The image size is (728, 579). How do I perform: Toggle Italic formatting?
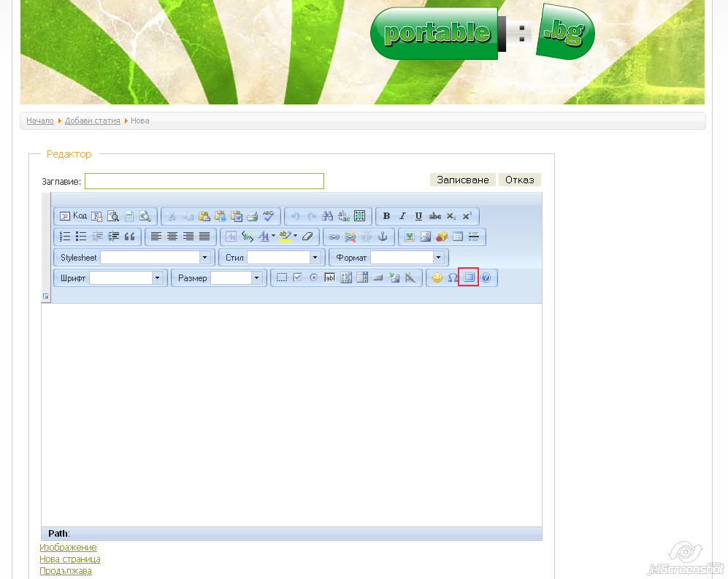pyautogui.click(x=402, y=216)
